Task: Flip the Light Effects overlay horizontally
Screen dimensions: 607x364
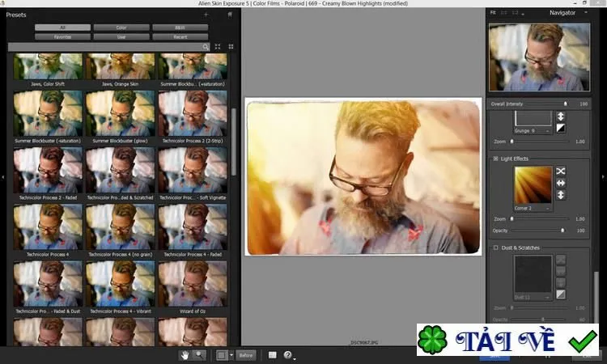Action: pos(561,183)
